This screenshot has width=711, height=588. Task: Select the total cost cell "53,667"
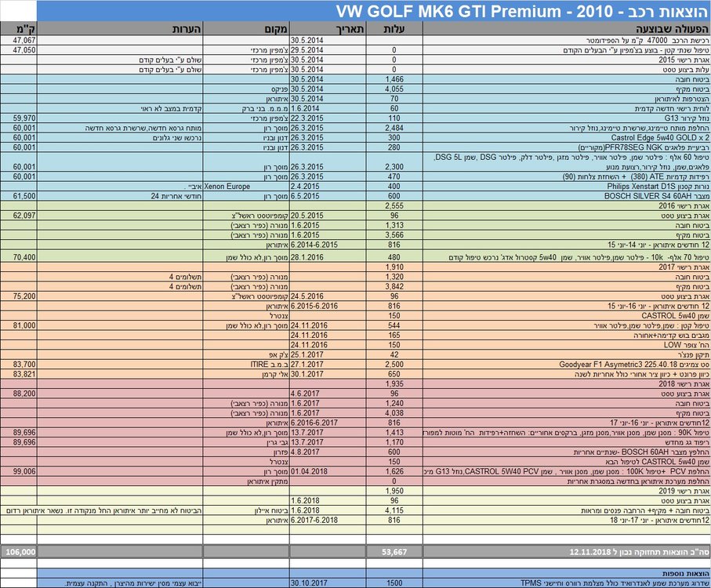pos(394,552)
